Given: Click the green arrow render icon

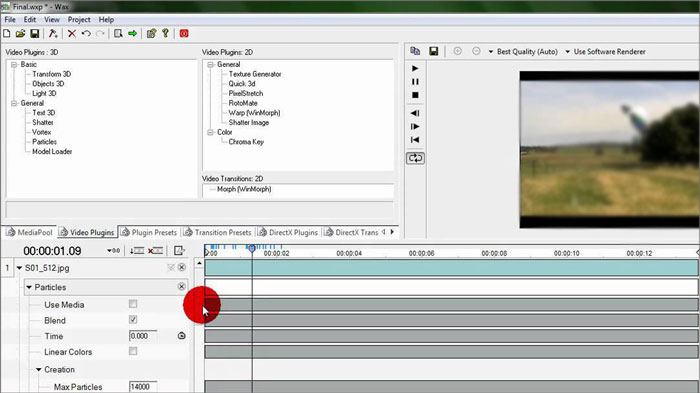Looking at the screenshot, I should [132, 33].
